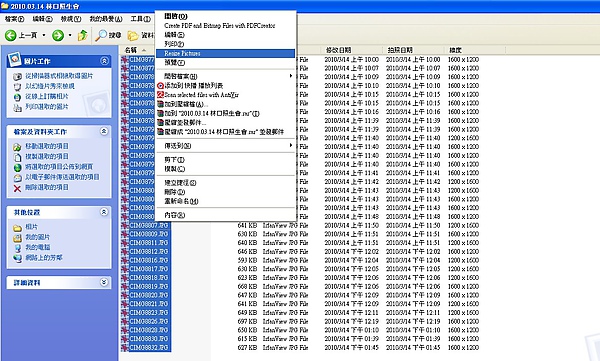Expand the 開啟檔案(H) submenu

(x=225, y=77)
